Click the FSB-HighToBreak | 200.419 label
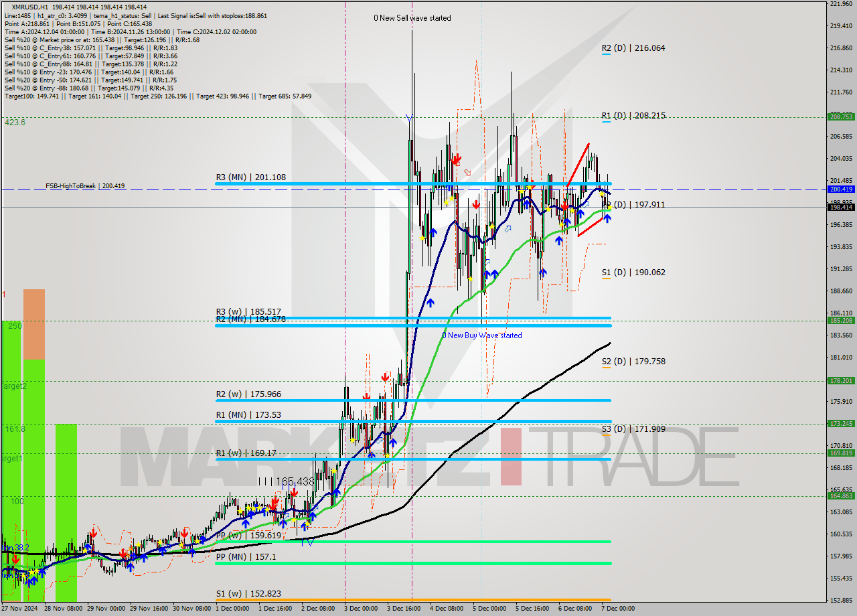This screenshot has height=616, width=857. click(85, 186)
